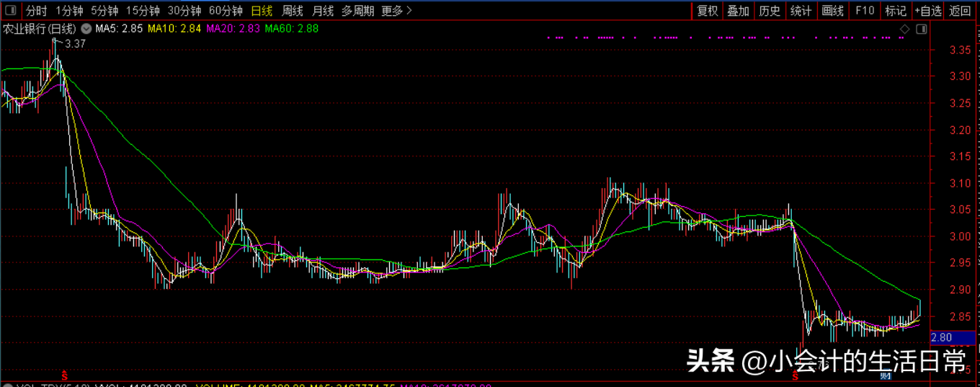Activate the 画线 drawing tool
This screenshot has height=387, width=980.
pyautogui.click(x=832, y=11)
